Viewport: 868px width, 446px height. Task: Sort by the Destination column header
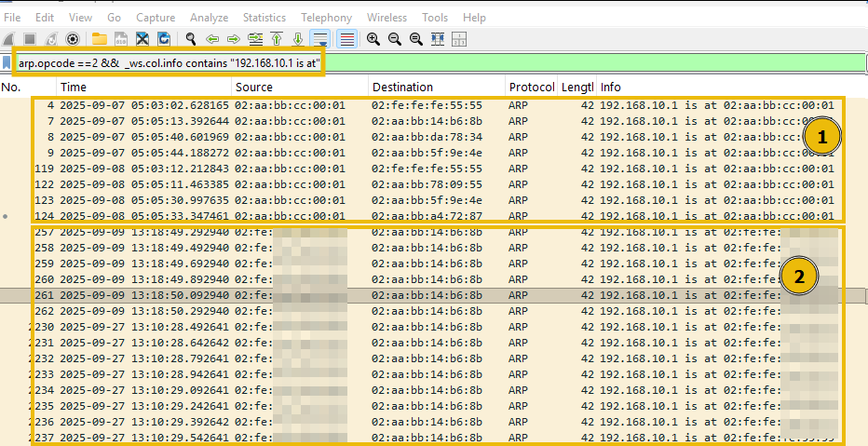click(437, 87)
